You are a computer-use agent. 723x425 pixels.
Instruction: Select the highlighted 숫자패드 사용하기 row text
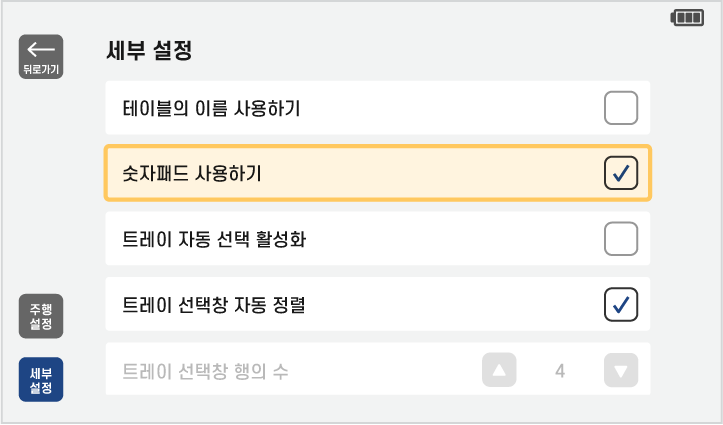coord(192,174)
